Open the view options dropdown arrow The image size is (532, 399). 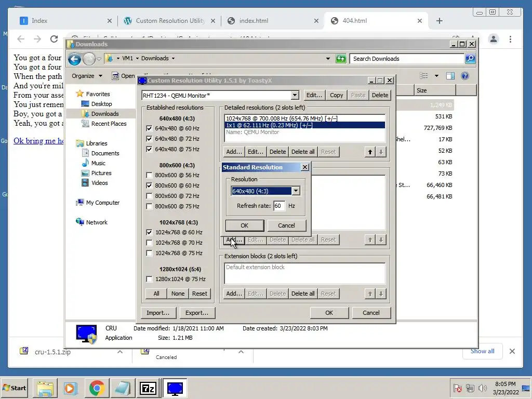(436, 76)
